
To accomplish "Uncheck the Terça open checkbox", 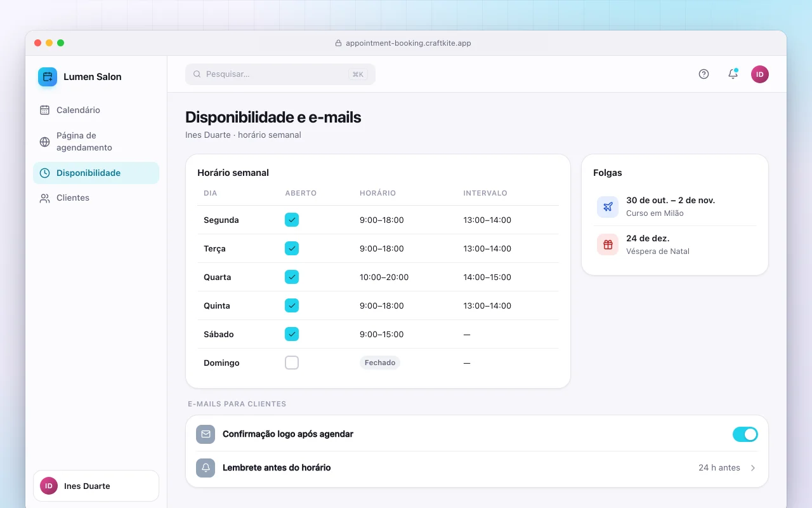I will (x=292, y=248).
